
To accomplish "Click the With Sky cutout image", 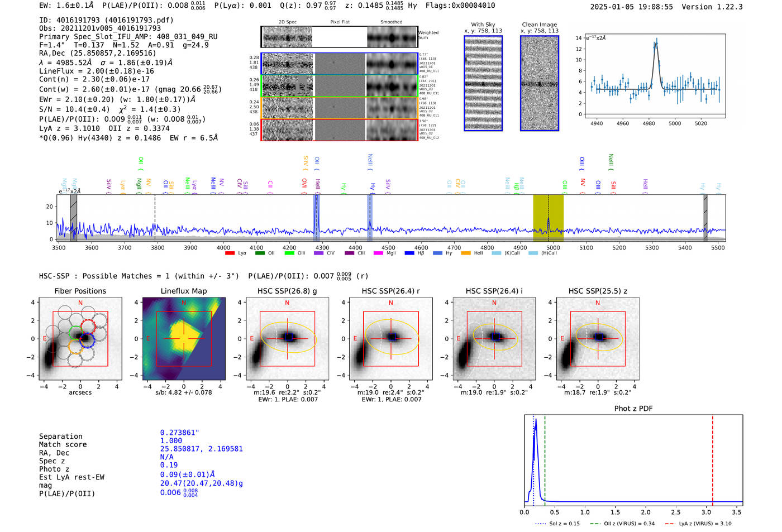I will coord(483,83).
